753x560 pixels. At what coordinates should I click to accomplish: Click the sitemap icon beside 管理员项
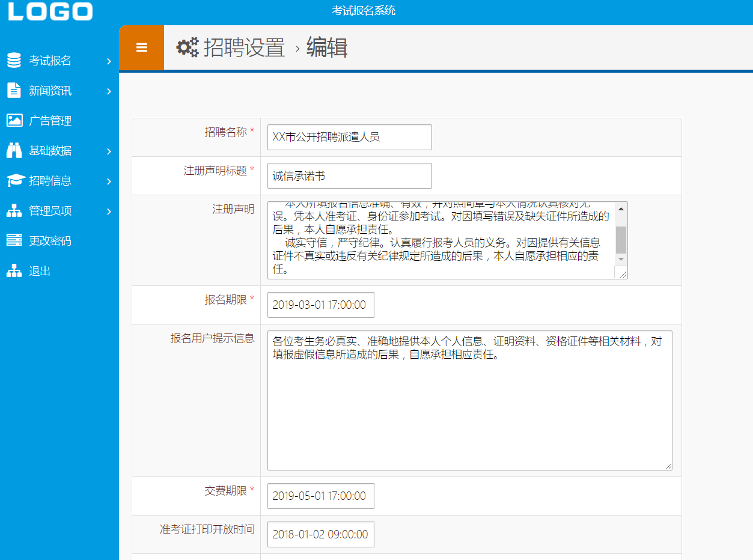tap(14, 211)
